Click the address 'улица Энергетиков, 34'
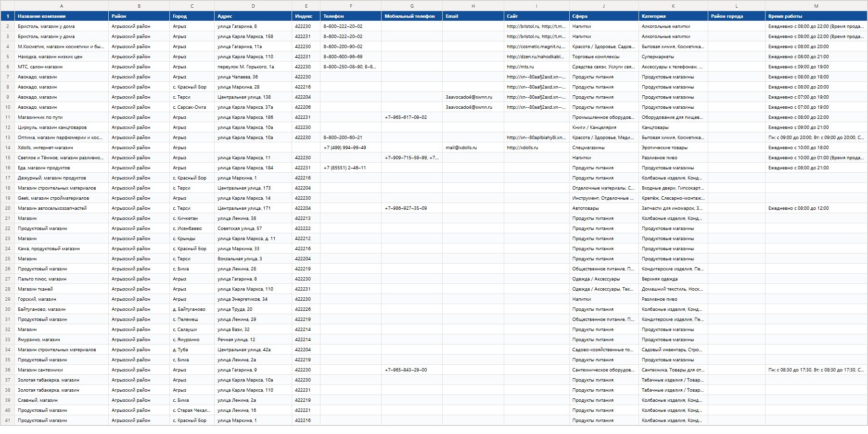 [253, 299]
